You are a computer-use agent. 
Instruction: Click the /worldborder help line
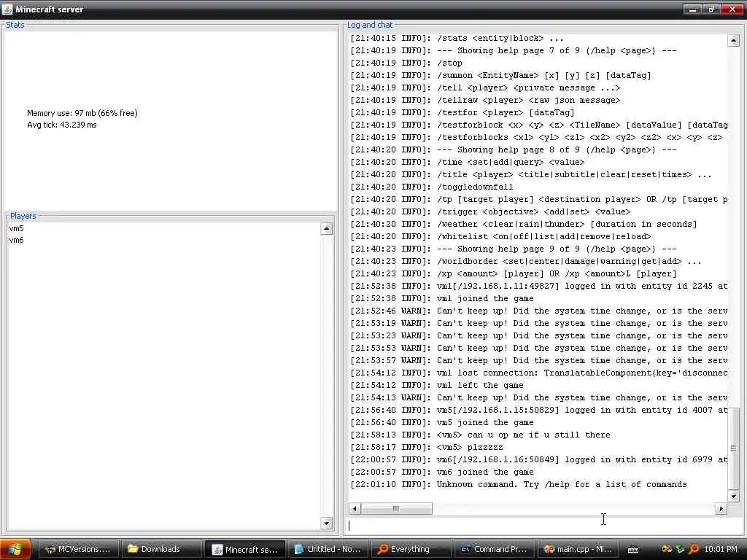[x=526, y=262]
